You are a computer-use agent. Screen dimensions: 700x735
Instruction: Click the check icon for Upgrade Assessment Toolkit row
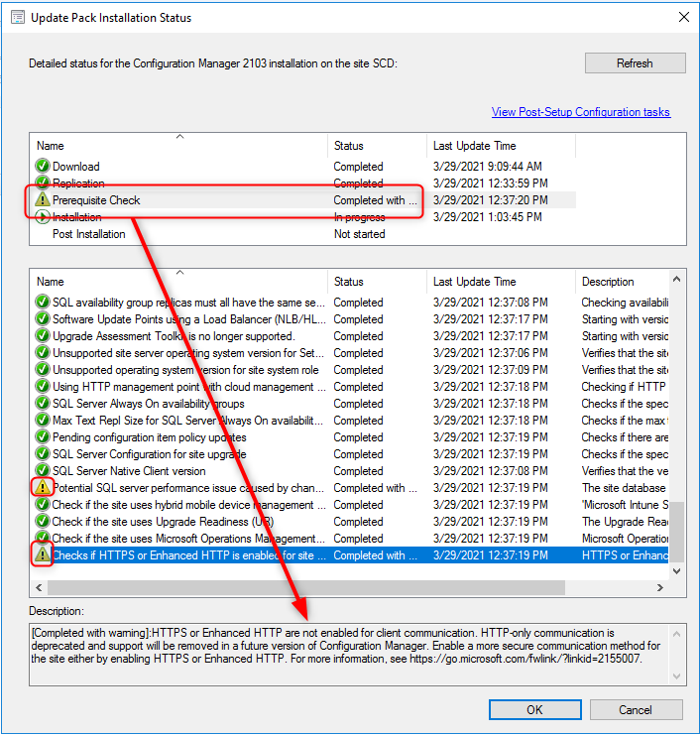(x=43, y=335)
